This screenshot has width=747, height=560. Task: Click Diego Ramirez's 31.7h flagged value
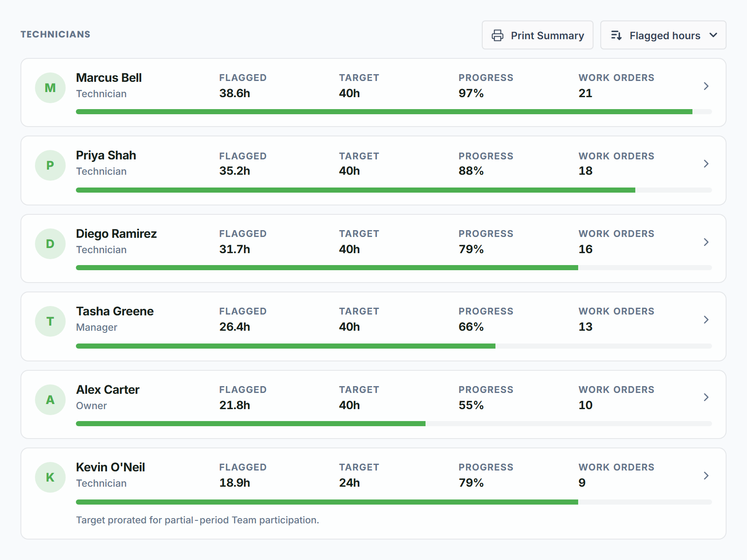tap(235, 249)
